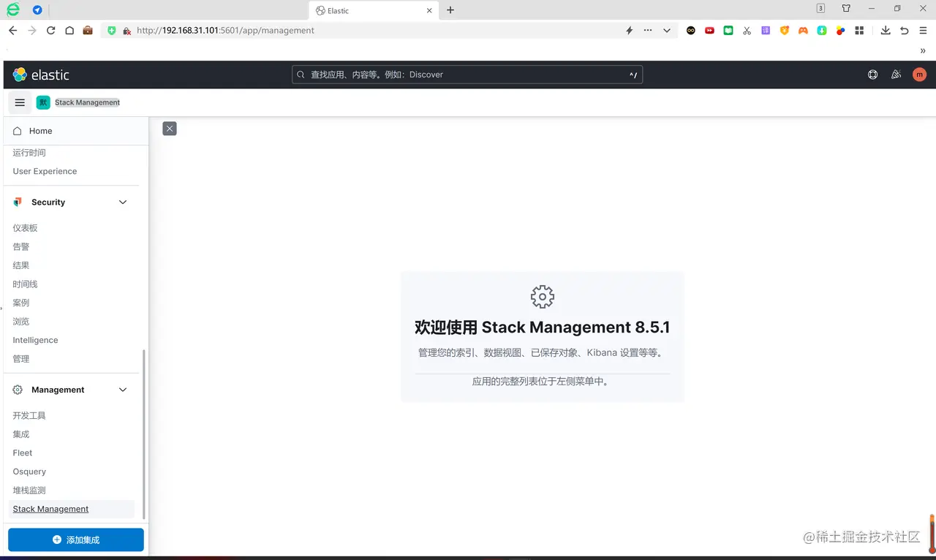This screenshot has width=936, height=560.
Task: Open Fleet under Management
Action: [x=23, y=453]
